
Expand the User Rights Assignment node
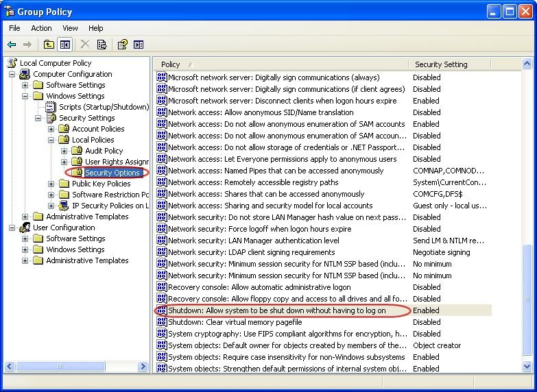(64, 162)
